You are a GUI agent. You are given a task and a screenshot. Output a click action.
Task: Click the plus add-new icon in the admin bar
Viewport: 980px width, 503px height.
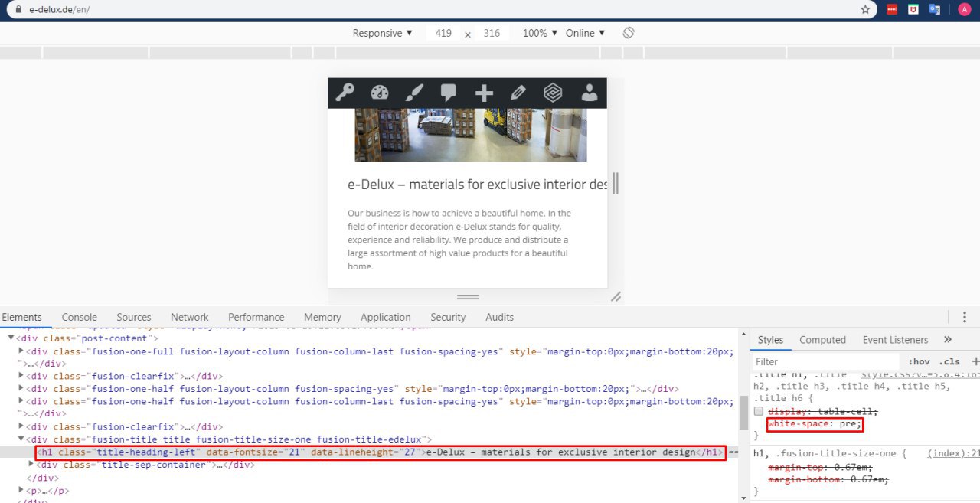tap(484, 93)
